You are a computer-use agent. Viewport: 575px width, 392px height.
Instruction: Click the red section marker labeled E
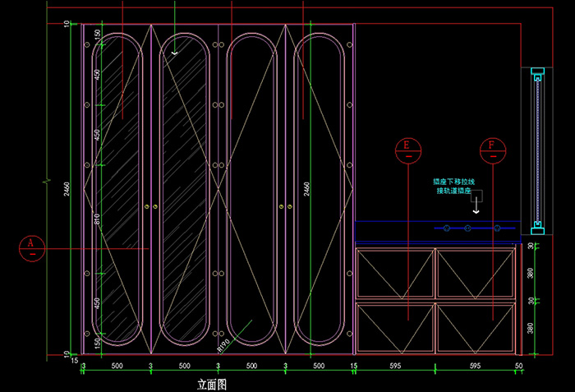coord(407,150)
